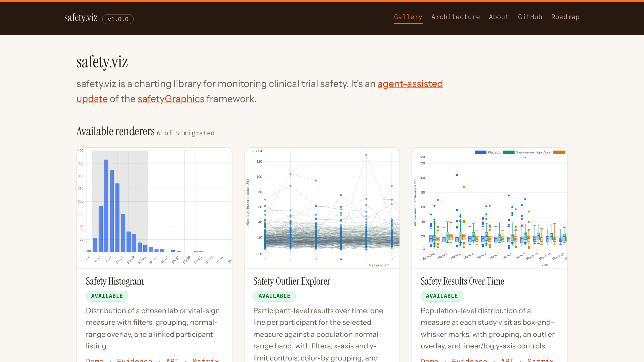The width and height of the screenshot is (644, 362).
Task: Click the large safety.viz page heading
Action: point(102,62)
